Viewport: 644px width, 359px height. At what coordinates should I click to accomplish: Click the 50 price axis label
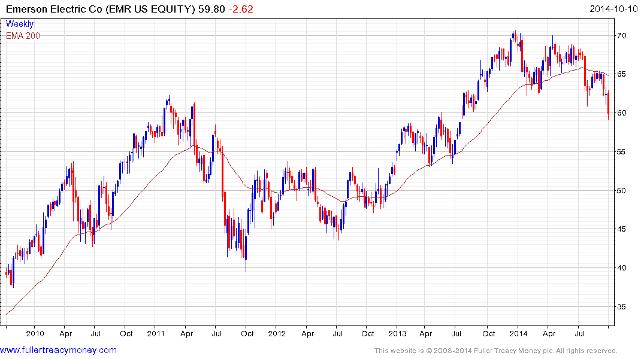[622, 190]
